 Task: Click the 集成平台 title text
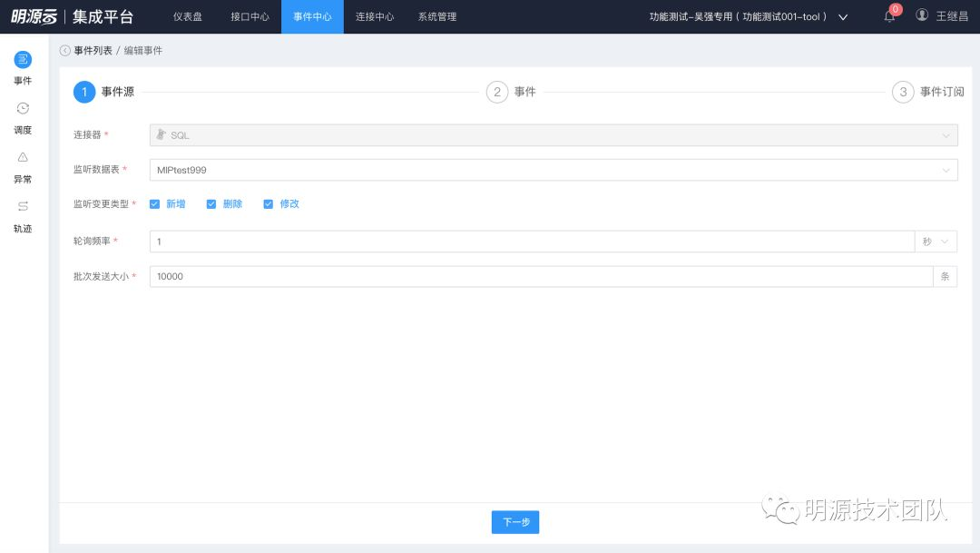coord(103,17)
